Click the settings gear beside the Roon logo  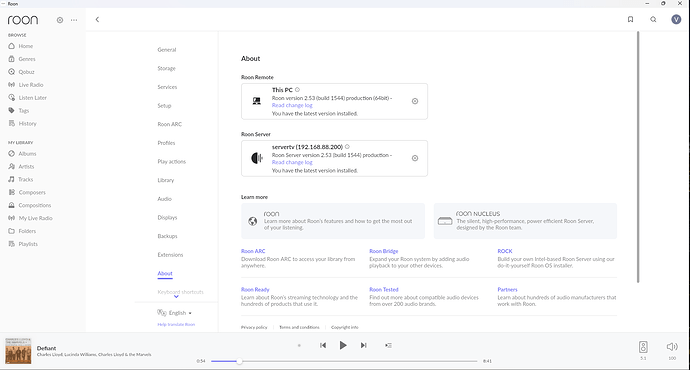tap(60, 20)
